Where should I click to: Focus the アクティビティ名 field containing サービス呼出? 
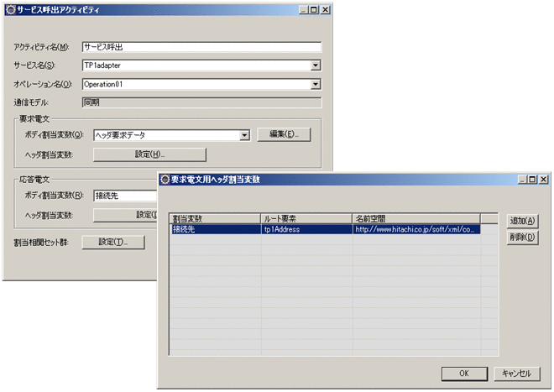[x=201, y=47]
